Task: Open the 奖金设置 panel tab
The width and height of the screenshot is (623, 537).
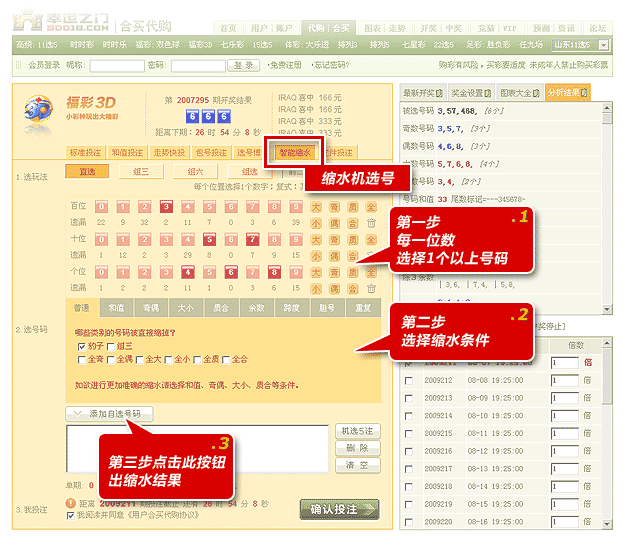Action: [472, 93]
